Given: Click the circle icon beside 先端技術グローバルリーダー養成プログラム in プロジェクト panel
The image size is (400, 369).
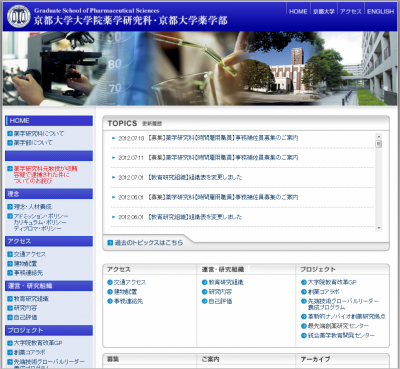Looking at the screenshot, I should (x=304, y=301).
